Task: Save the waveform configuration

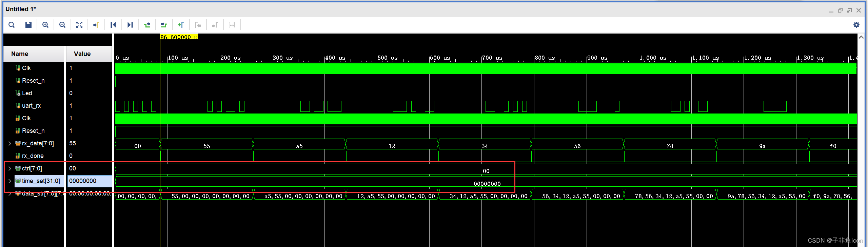Action: 28,25
